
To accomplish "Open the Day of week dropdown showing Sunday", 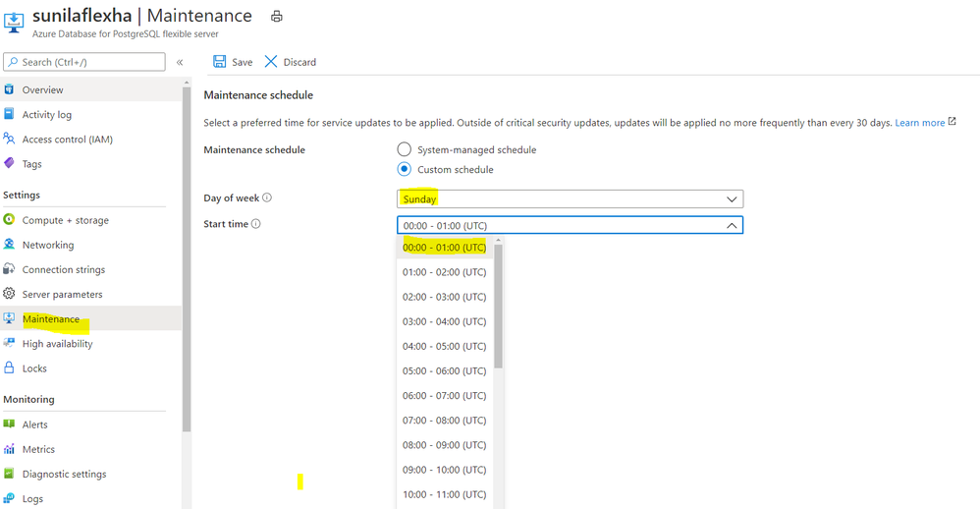I will tap(570, 198).
